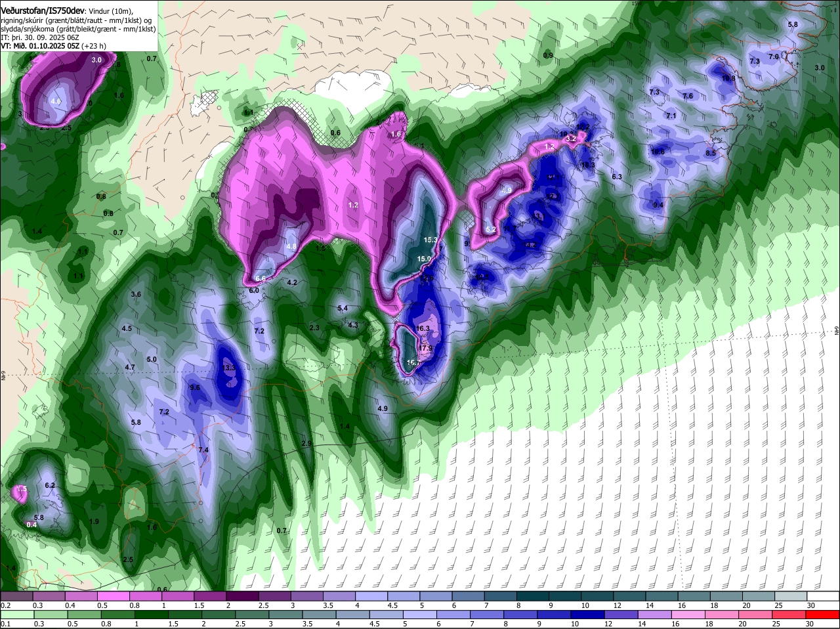Click the 9.4 value on the map

coord(659,206)
